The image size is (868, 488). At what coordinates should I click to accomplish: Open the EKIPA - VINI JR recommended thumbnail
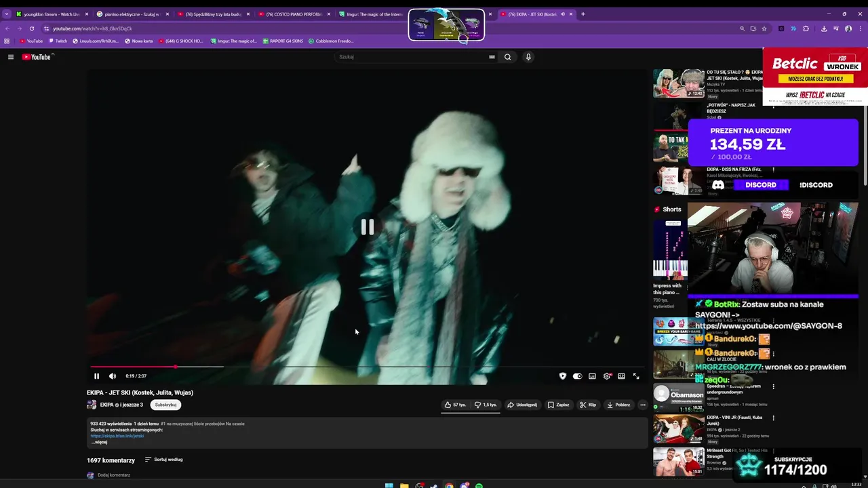[679, 428]
